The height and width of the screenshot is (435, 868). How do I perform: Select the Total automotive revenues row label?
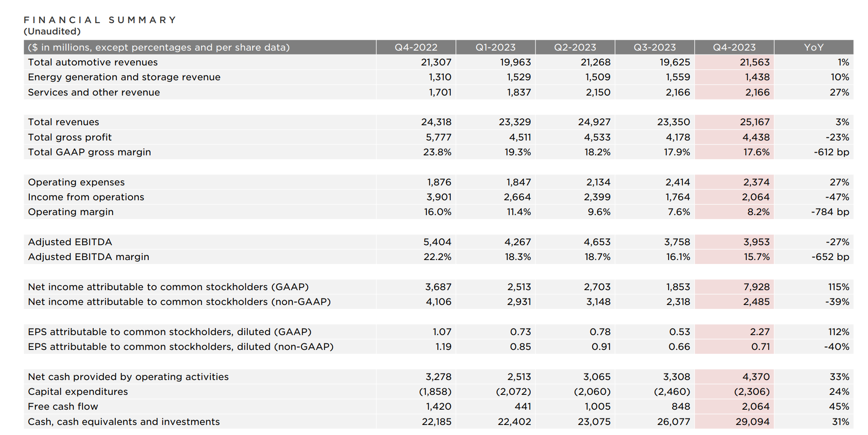click(93, 62)
